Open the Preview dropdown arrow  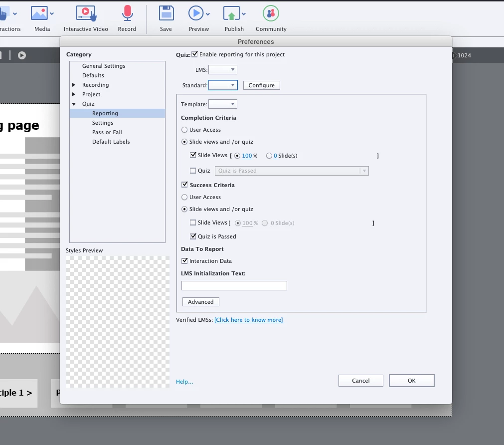pyautogui.click(x=208, y=14)
